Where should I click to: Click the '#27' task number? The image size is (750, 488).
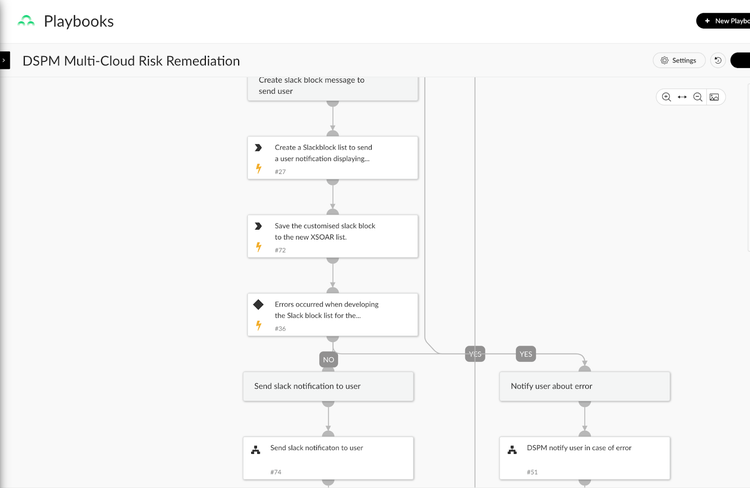tap(280, 172)
